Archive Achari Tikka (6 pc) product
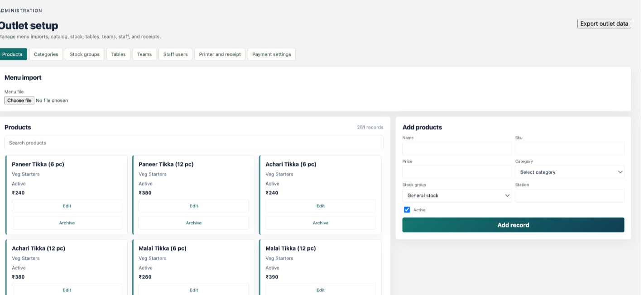Image resolution: width=644 pixels, height=295 pixels. (321, 223)
